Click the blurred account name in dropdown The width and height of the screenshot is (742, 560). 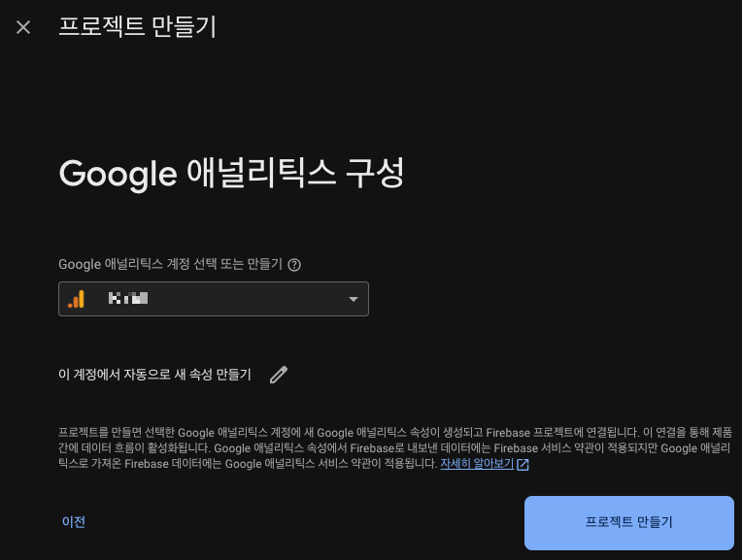point(128,299)
